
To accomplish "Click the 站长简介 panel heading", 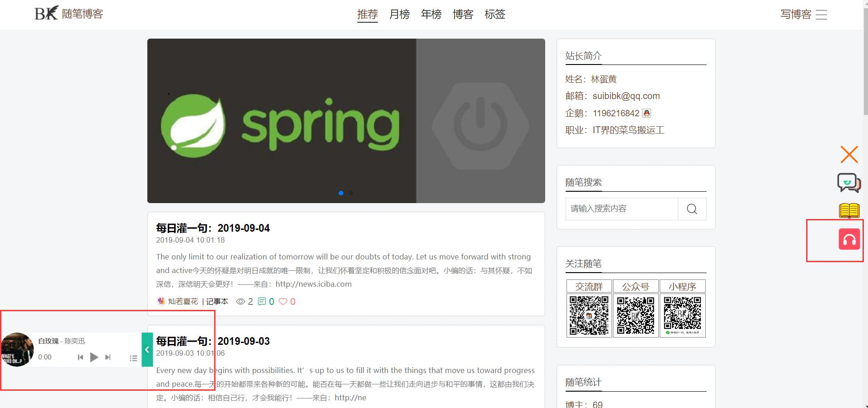I will [583, 56].
